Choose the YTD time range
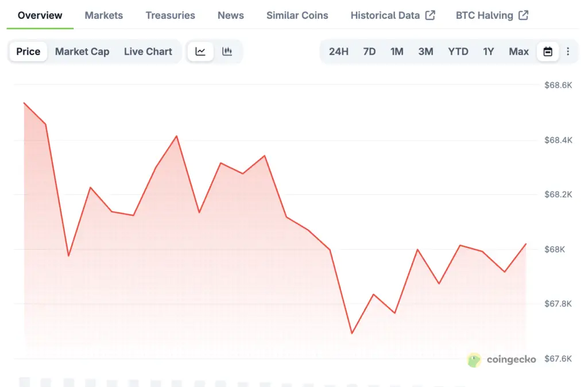The height and width of the screenshot is (387, 588). (x=458, y=52)
